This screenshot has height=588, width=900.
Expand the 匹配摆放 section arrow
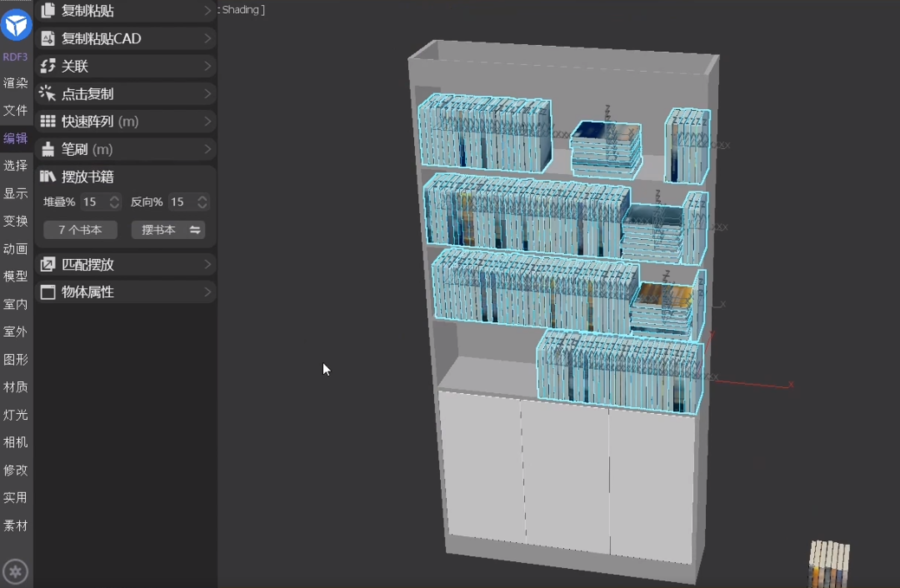click(207, 265)
